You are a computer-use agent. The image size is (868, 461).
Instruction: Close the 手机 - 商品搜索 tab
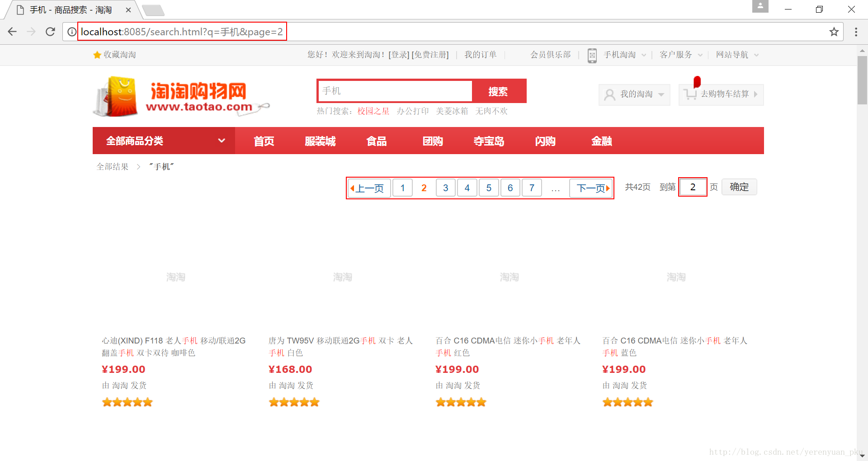pyautogui.click(x=128, y=10)
